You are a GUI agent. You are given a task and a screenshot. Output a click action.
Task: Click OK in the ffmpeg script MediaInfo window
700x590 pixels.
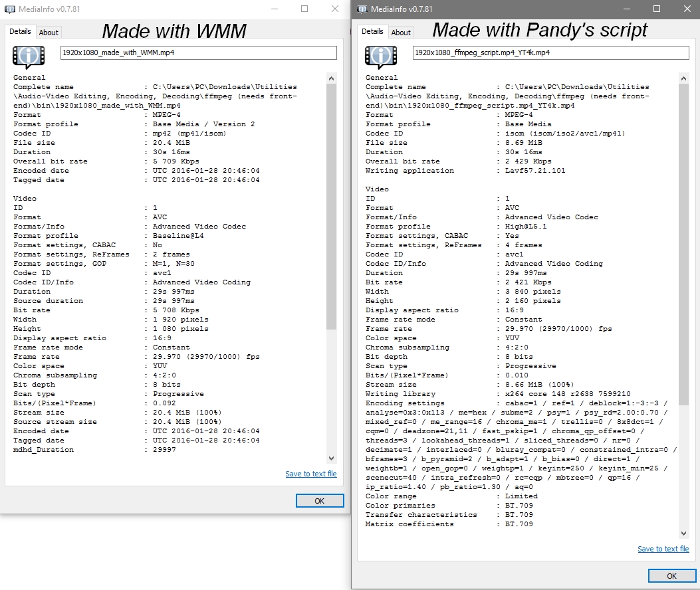pyautogui.click(x=672, y=576)
